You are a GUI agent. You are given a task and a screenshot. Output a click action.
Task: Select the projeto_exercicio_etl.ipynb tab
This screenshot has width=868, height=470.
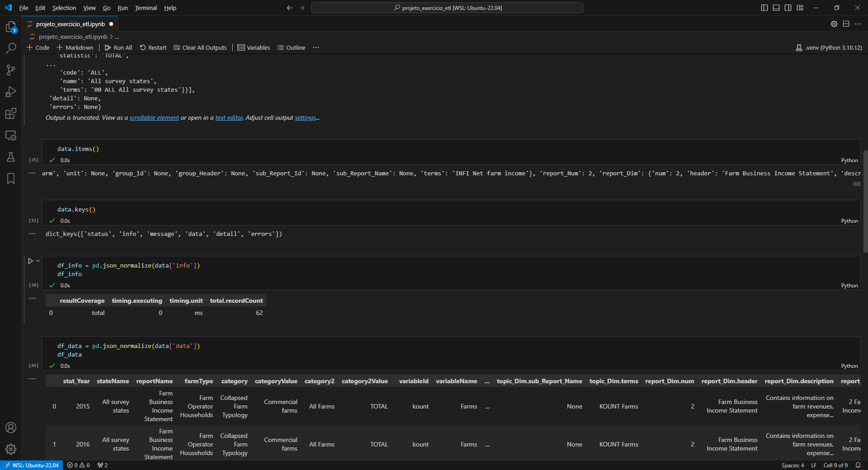point(70,24)
